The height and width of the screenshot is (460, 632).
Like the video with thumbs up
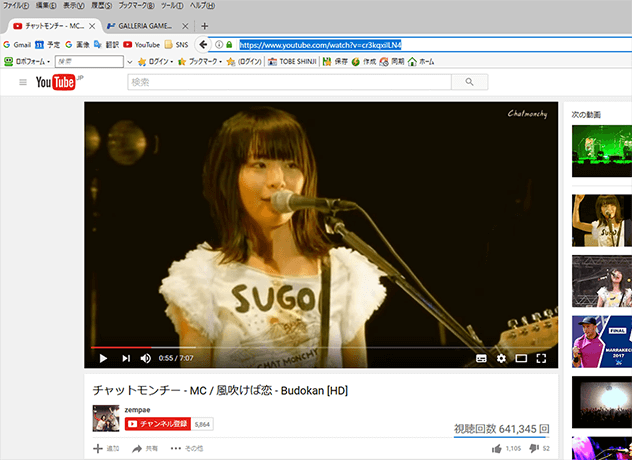pos(497,448)
